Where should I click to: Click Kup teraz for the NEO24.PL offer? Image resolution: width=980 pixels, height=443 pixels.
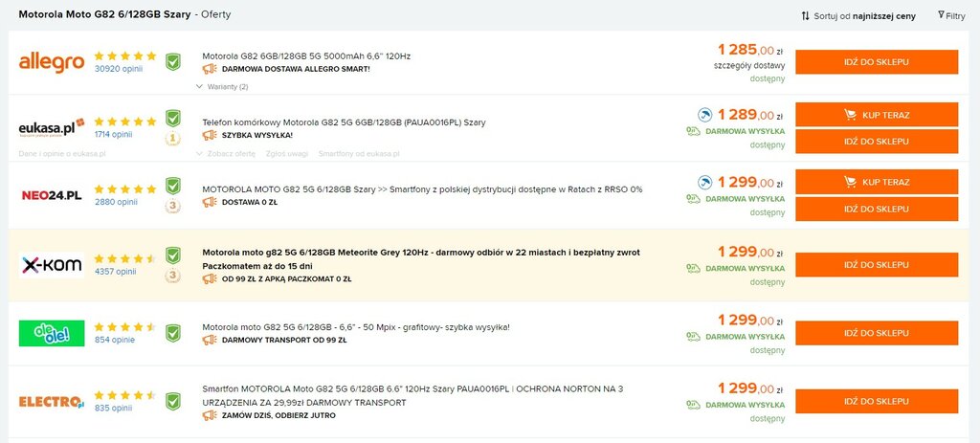[877, 182]
